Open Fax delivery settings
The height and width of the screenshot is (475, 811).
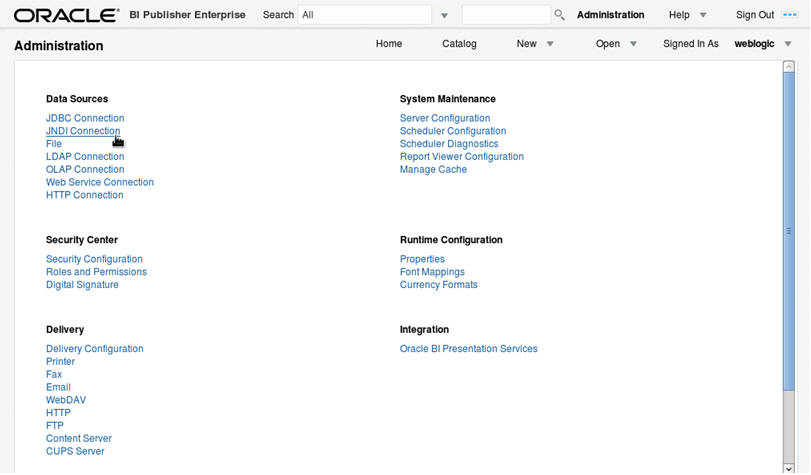point(54,374)
